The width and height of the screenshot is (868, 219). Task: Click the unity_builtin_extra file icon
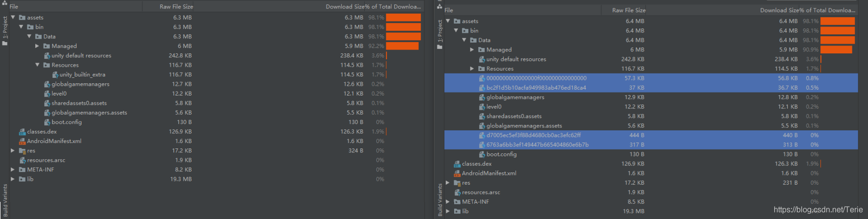tap(55, 74)
